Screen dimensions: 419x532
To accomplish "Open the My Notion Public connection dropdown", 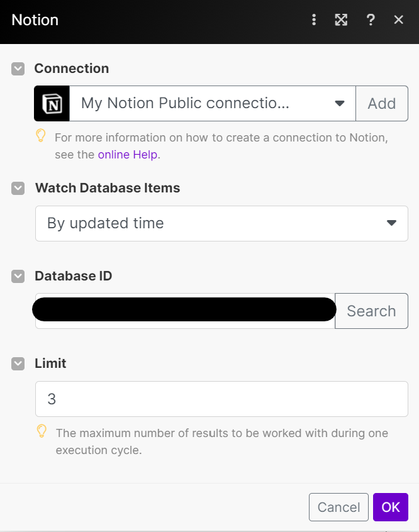I will coord(213,104).
